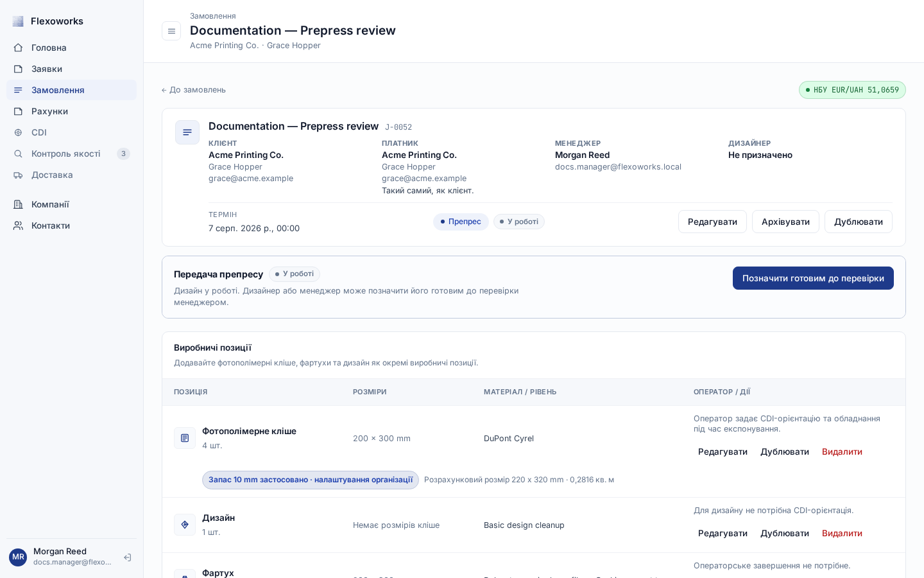Go to CDI section
The image size is (924, 578).
pyautogui.click(x=71, y=132)
